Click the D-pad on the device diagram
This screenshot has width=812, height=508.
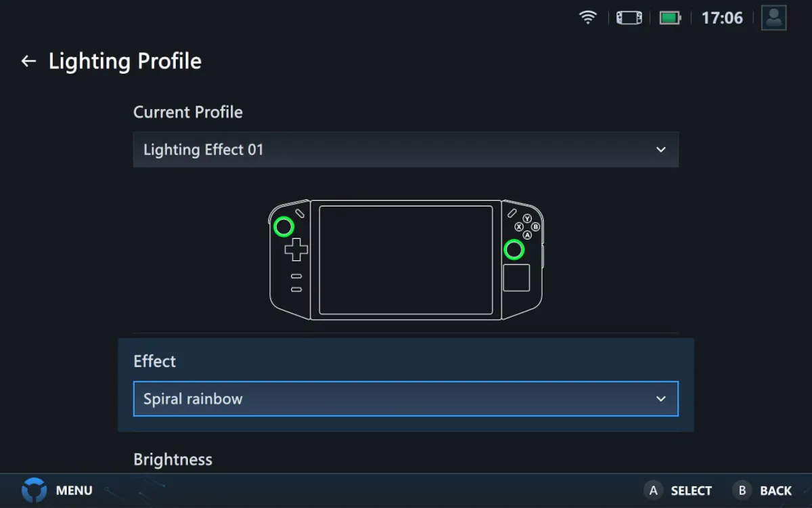pos(296,249)
